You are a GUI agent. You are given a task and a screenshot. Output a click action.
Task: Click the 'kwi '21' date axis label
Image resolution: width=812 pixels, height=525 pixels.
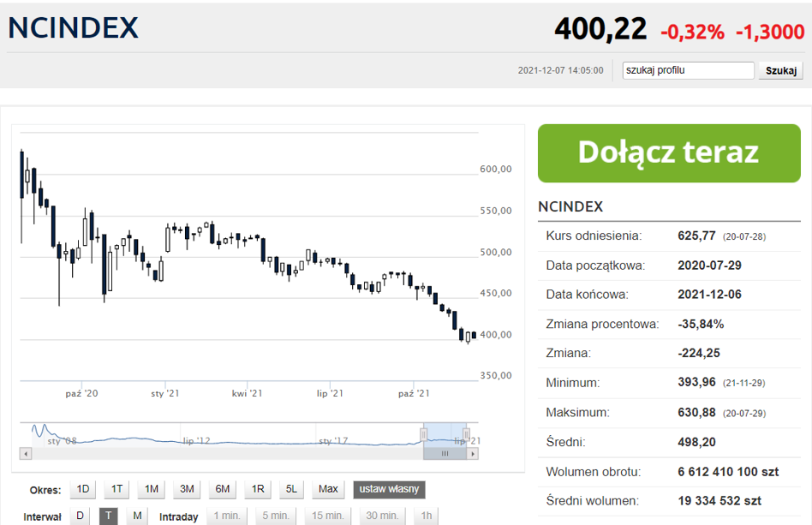coord(247,393)
